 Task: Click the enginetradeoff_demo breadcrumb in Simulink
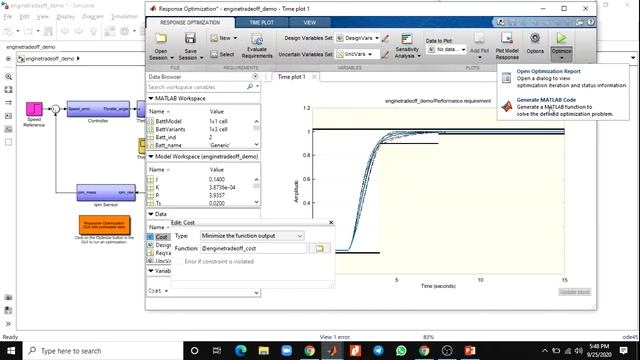pyautogui.click(x=50, y=59)
